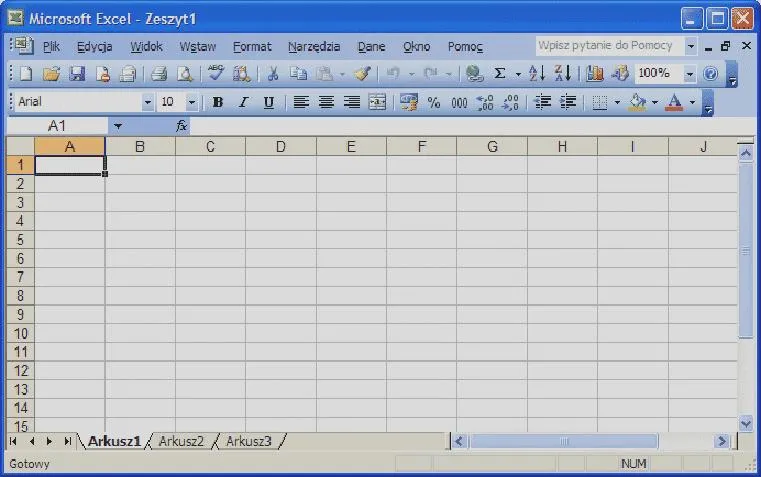The height and width of the screenshot is (477, 761).
Task: Center cell text horizontally
Action: coord(326,102)
